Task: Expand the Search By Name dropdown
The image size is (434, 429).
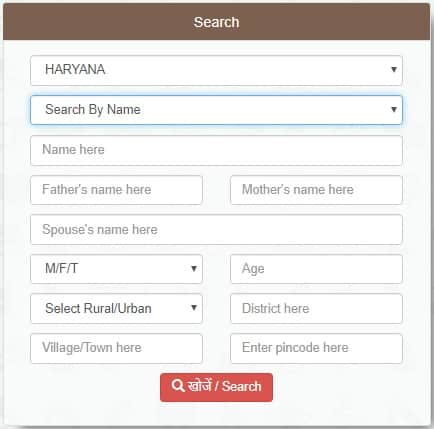Action: (216, 110)
